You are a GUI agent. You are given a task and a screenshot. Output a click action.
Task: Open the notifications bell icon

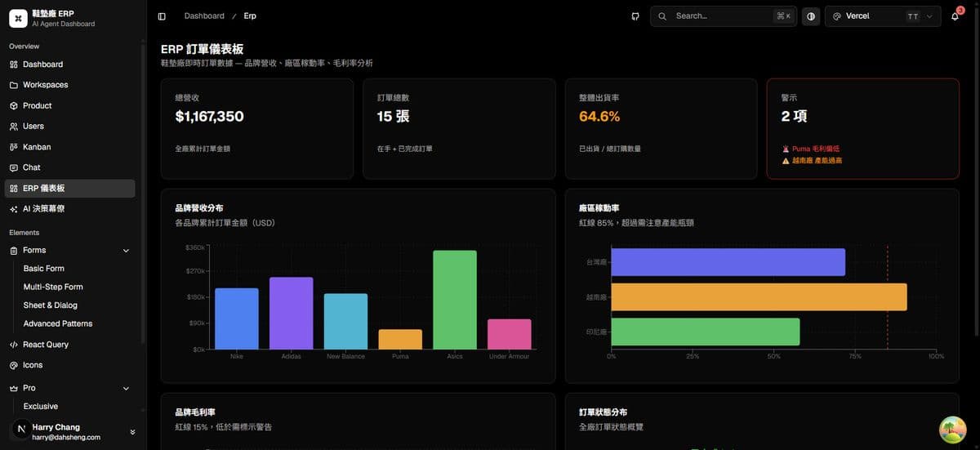coord(955,16)
